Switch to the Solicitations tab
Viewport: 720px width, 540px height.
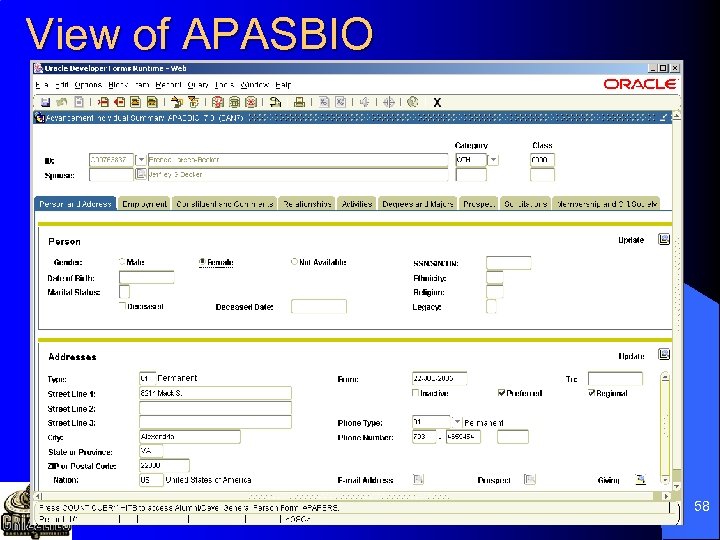(526, 204)
